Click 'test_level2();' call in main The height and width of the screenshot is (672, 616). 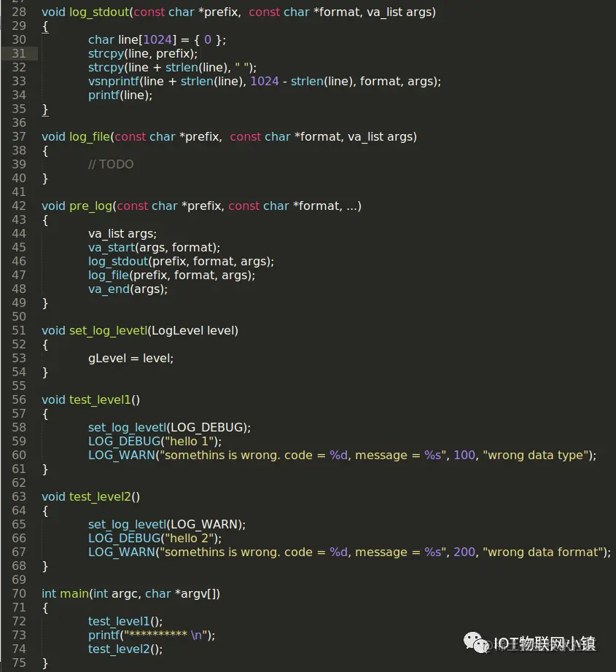(125, 649)
